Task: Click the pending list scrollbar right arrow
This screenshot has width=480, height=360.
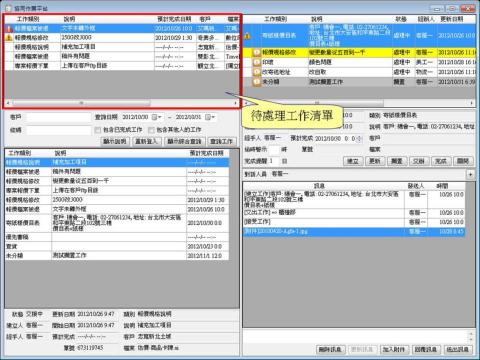Action: pyautogui.click(x=235, y=103)
